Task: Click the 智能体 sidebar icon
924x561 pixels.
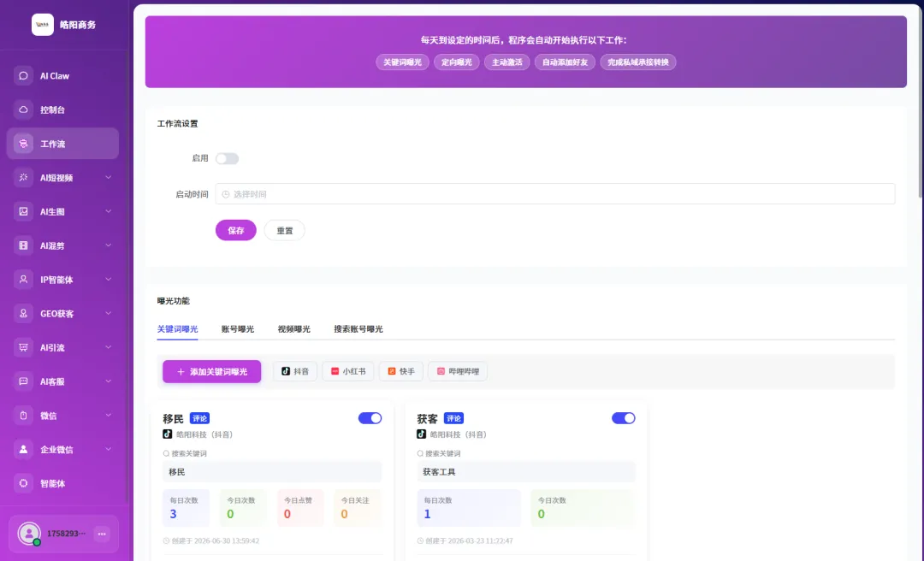Action: click(x=24, y=483)
